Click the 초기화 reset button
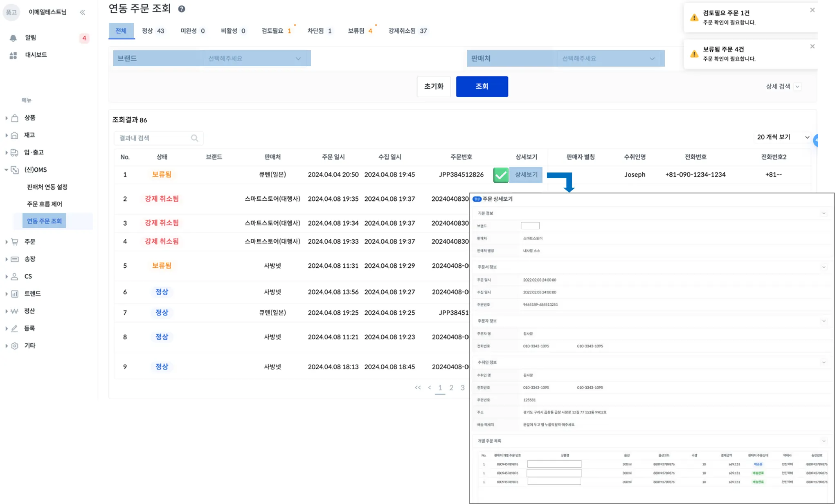Image resolution: width=835 pixels, height=504 pixels. pos(434,87)
